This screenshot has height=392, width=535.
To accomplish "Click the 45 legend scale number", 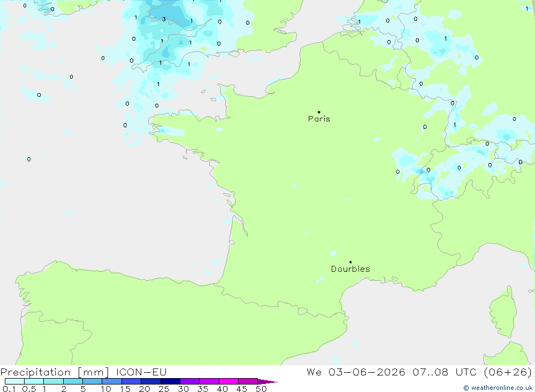I will click(x=242, y=389).
